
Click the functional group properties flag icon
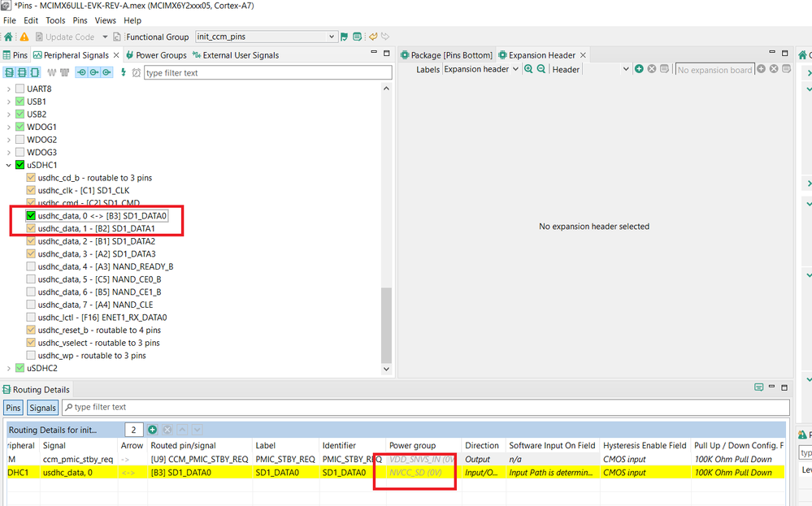click(344, 37)
